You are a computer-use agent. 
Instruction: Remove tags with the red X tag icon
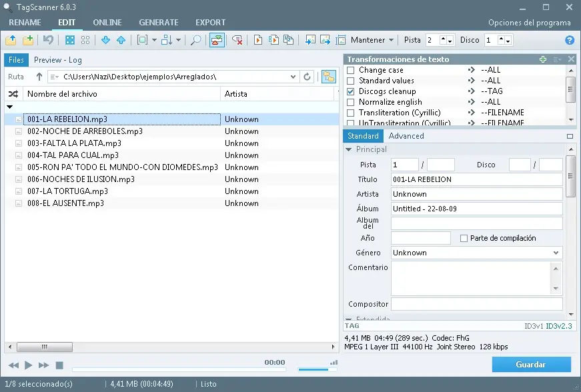[x=237, y=40]
